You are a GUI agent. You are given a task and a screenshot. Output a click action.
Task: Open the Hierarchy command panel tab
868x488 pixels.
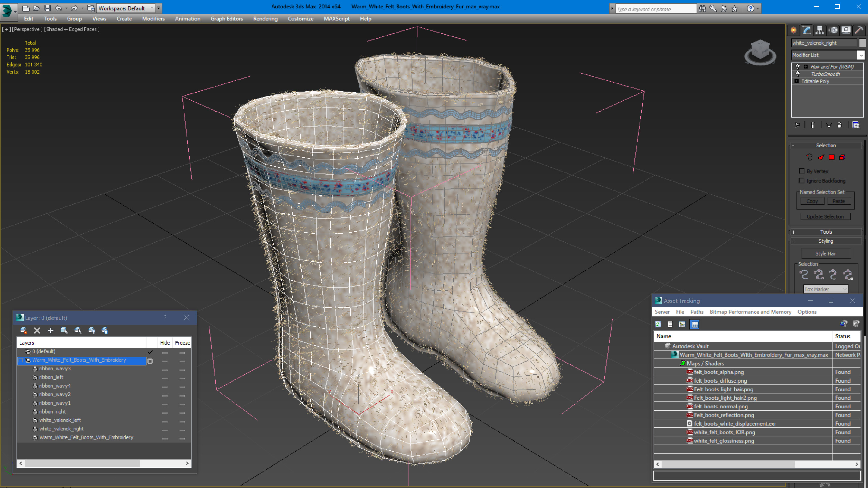819,30
